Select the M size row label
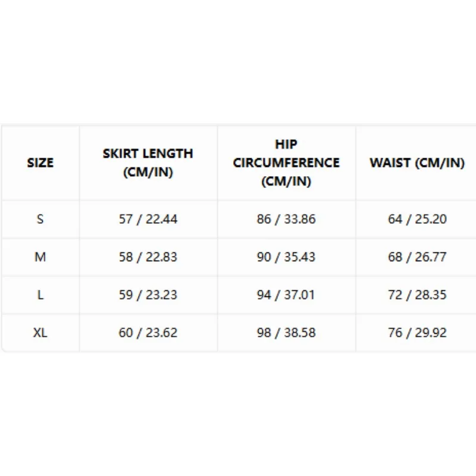 40,257
